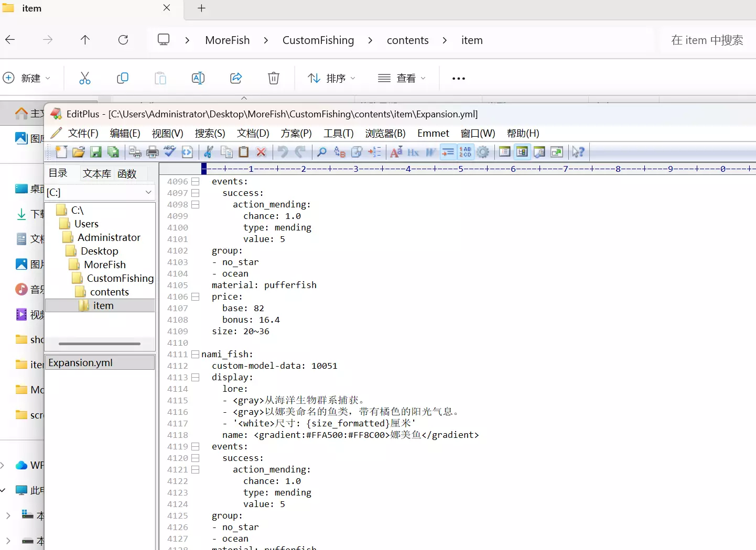756x550 pixels.
Task: Collapse the display block at line 4113
Action: (x=196, y=377)
